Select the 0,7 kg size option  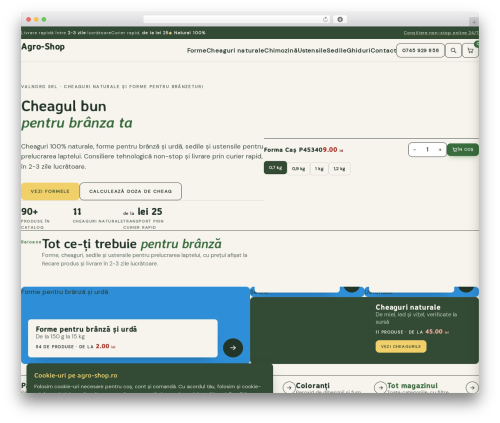coord(275,168)
